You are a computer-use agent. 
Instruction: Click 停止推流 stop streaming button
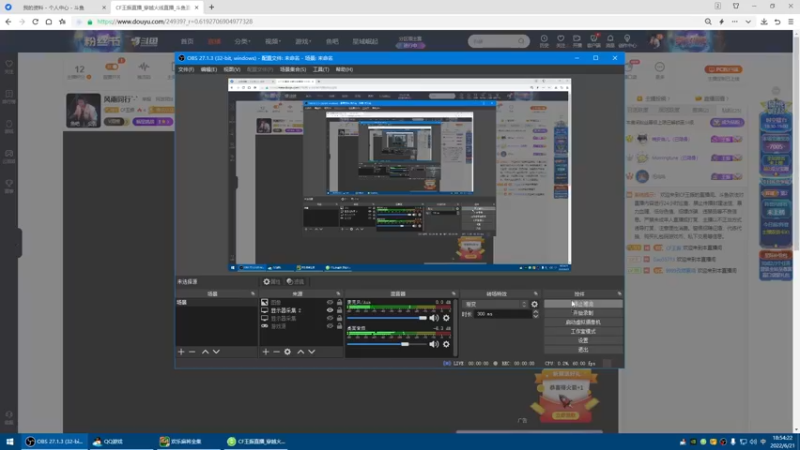click(x=583, y=304)
